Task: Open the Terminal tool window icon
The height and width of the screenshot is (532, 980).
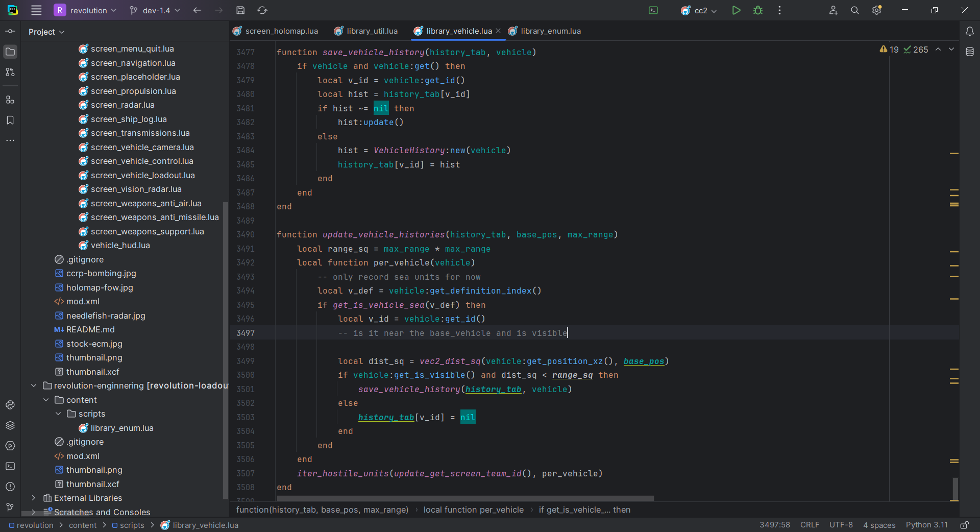Action: (x=10, y=466)
